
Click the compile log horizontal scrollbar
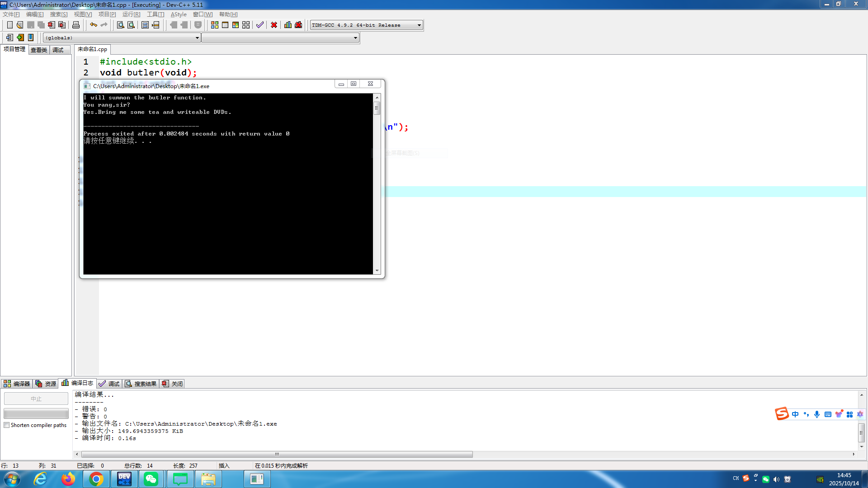pos(277,454)
